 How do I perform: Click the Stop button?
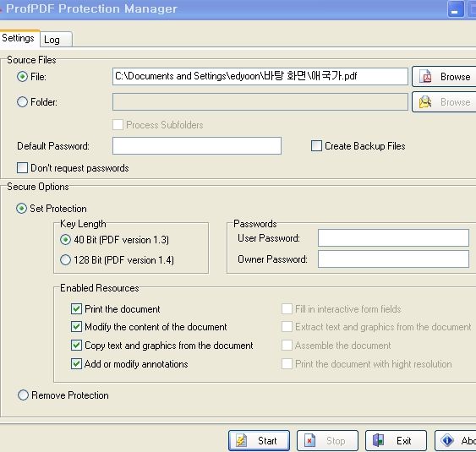click(x=327, y=440)
